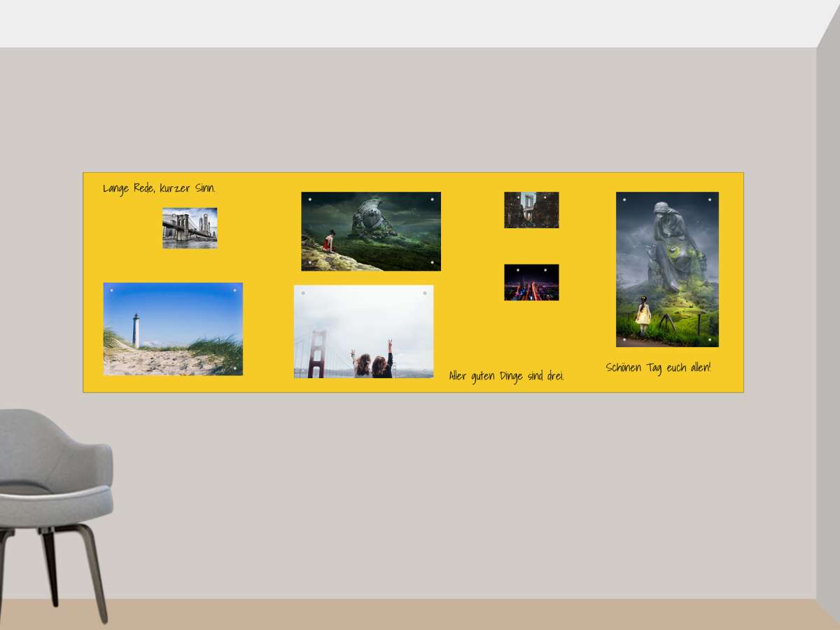Click top-right mounting screw of Golden Gate photo
The height and width of the screenshot is (630, 840).
pos(425,293)
